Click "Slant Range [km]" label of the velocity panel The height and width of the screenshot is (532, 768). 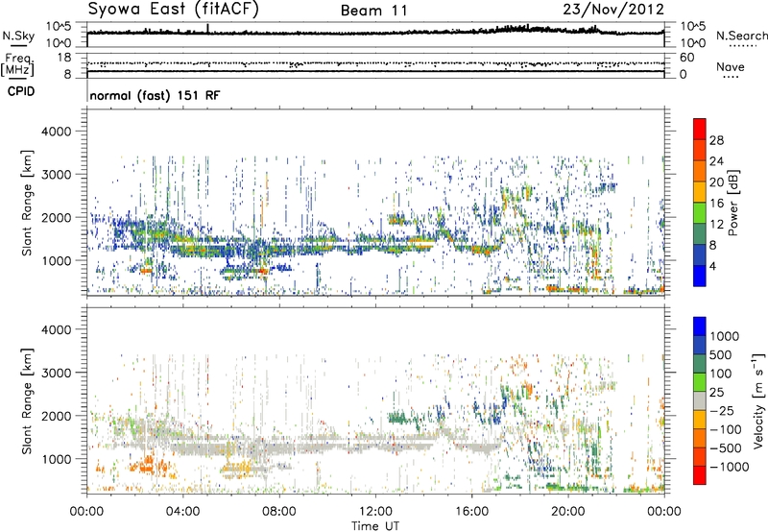pos(27,401)
